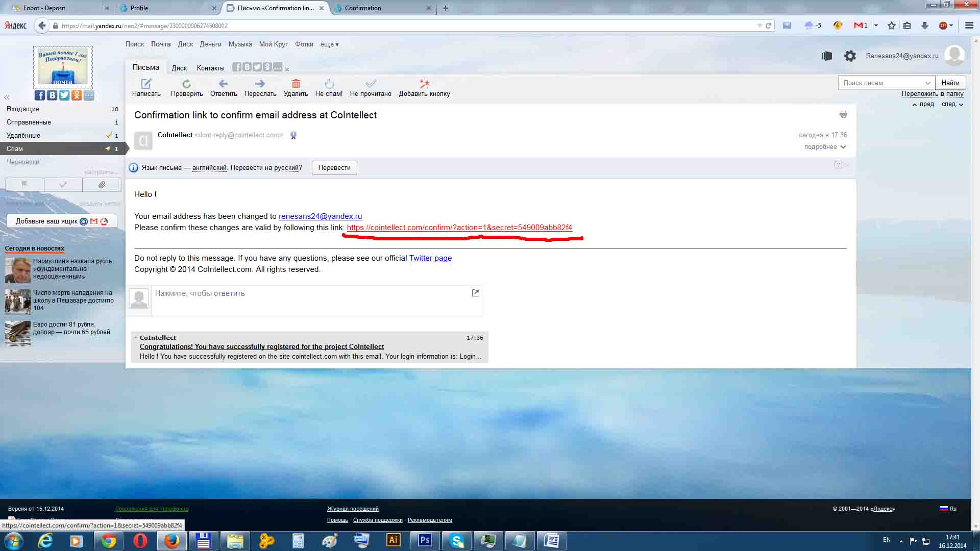Open reply in new window icon

click(x=475, y=293)
